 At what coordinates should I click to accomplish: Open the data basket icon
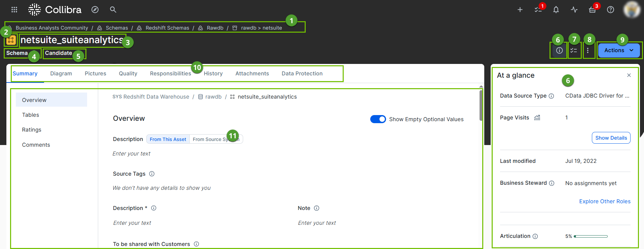click(x=592, y=10)
